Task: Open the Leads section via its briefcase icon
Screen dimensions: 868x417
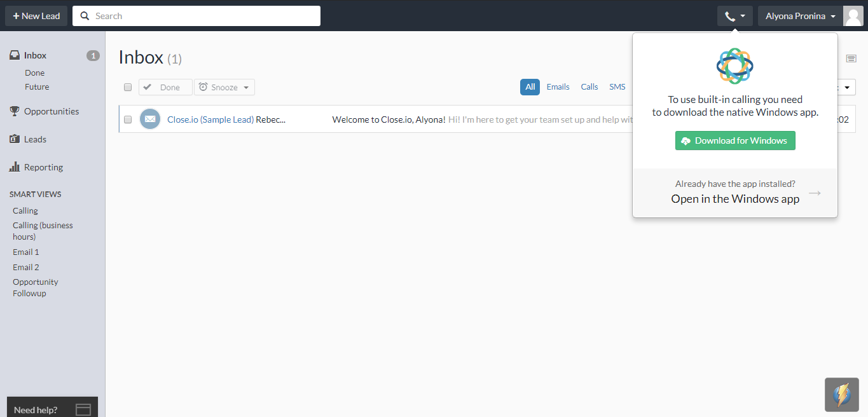Action: (x=13, y=139)
